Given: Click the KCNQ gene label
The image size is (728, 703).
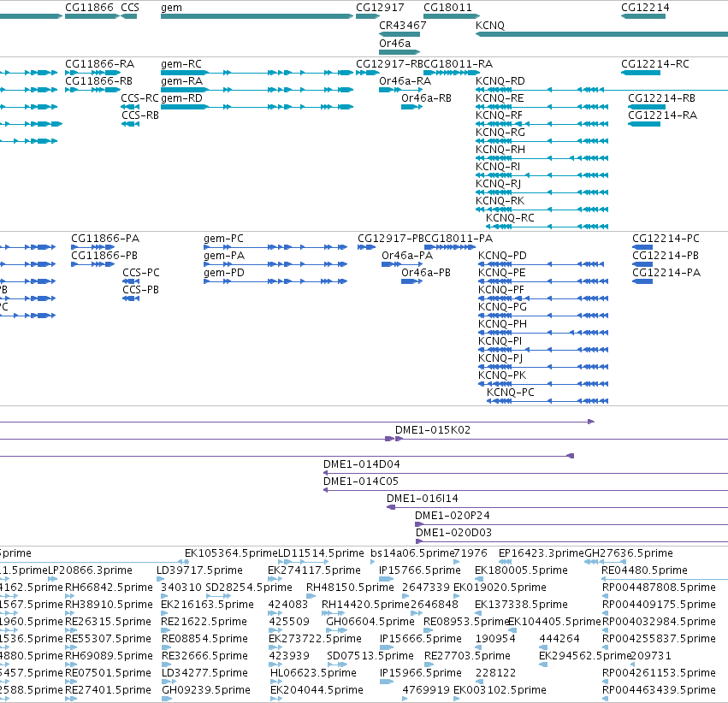Looking at the screenshot, I should coord(490,26).
